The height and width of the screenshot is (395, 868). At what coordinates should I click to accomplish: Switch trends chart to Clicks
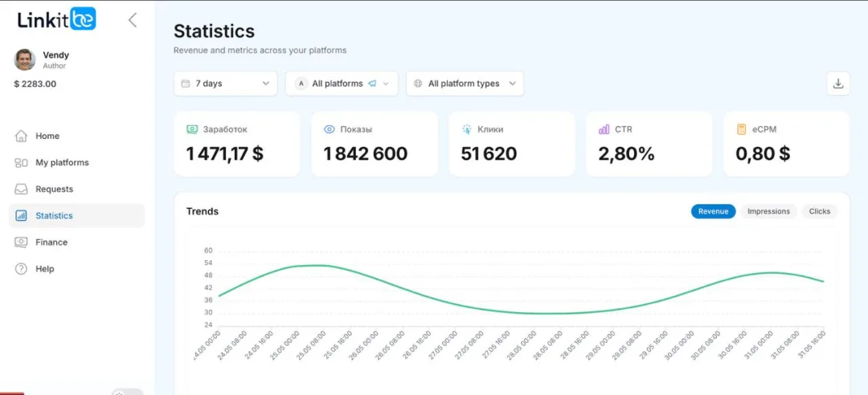click(x=819, y=211)
